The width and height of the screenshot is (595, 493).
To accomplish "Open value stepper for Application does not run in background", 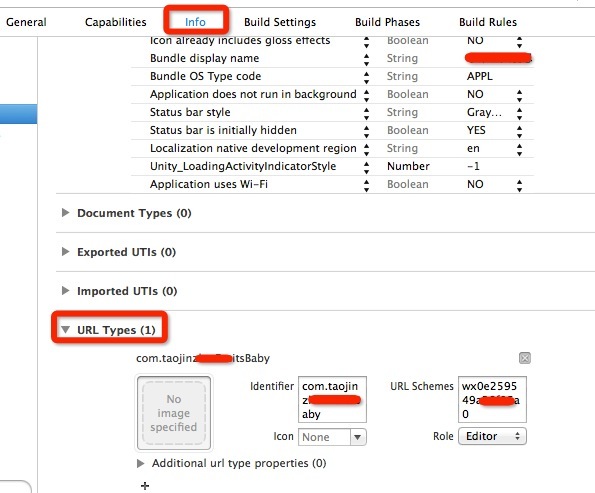I will (519, 95).
